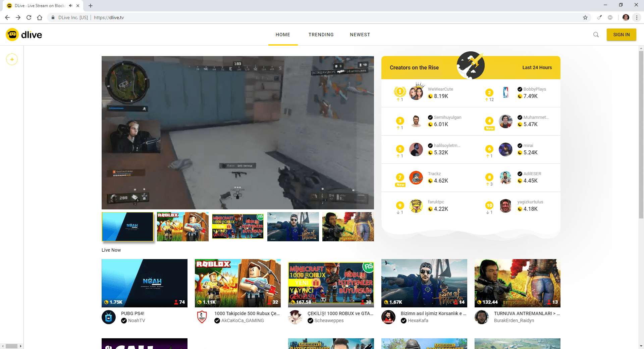
Task: Open Sea of Thieves live card 1.67K
Action: click(424, 283)
